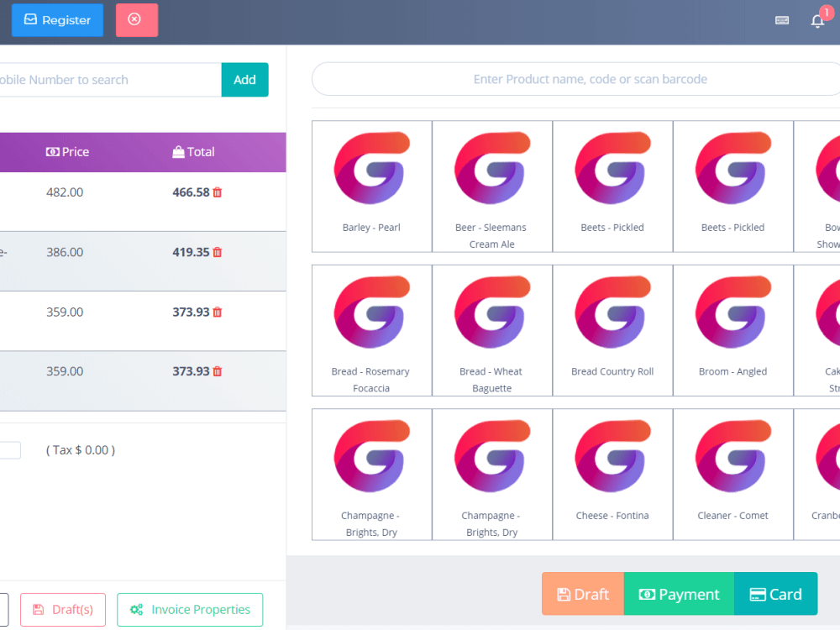Click the red cancel circle-x button

click(x=137, y=20)
